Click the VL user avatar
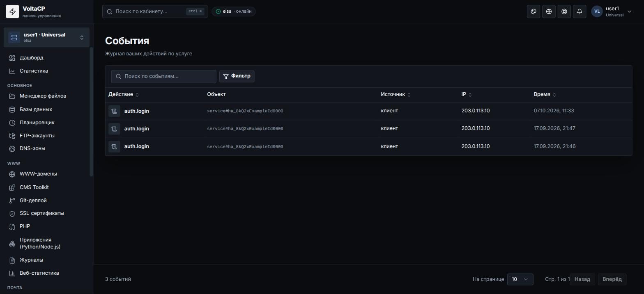 point(597,11)
